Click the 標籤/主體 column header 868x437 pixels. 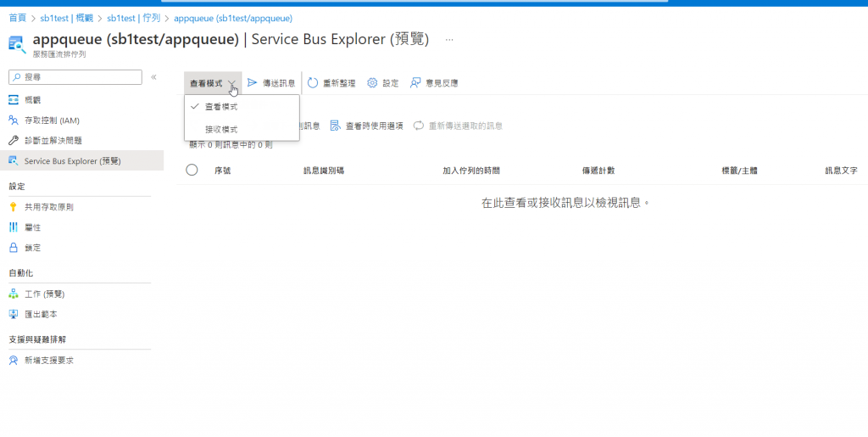point(739,171)
